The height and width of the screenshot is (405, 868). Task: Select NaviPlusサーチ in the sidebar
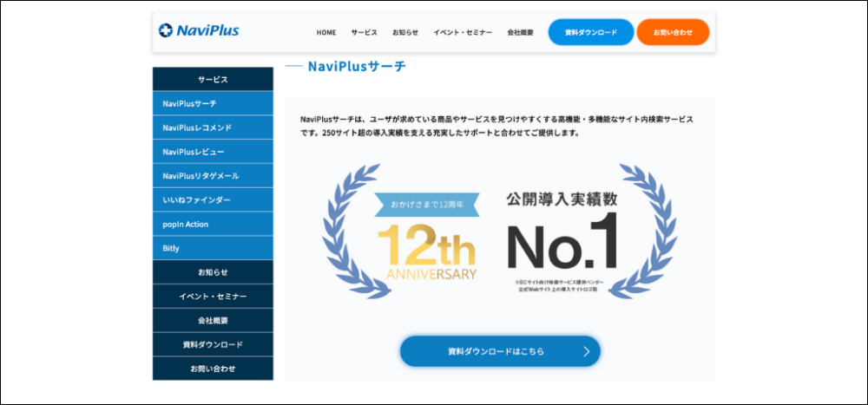point(213,103)
